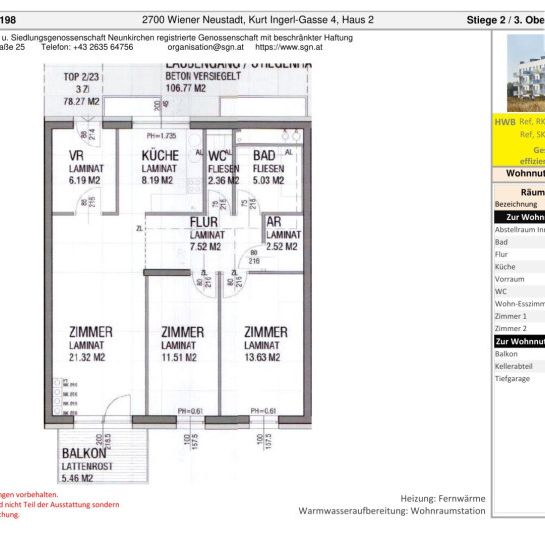The image size is (545, 545).
Task: Select the 'Abstellraum' table row
Action: point(520,230)
